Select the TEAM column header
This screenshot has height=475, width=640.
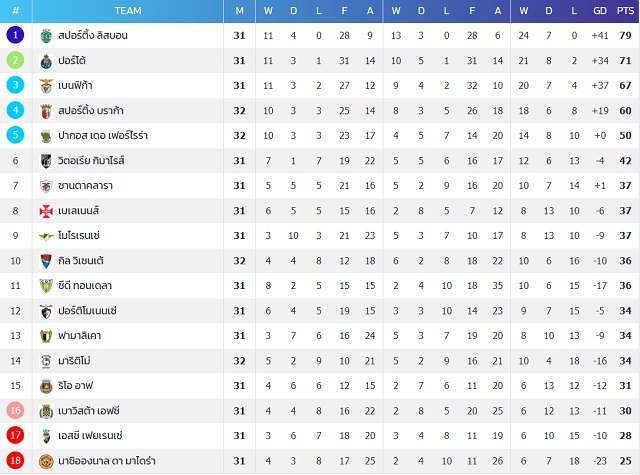tap(128, 11)
